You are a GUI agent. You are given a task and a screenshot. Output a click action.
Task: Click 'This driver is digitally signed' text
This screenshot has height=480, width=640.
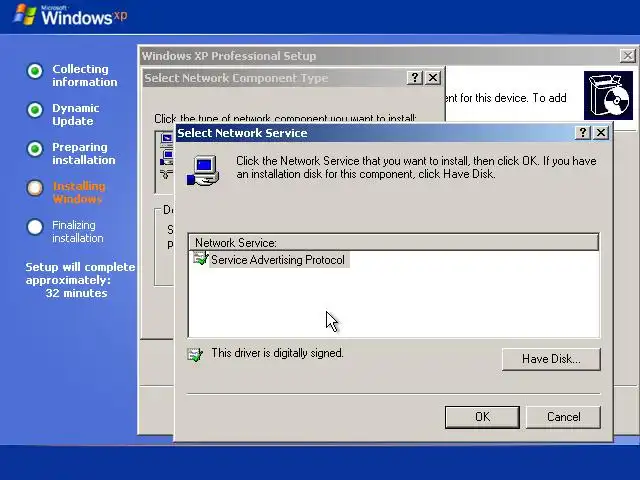[x=277, y=353]
